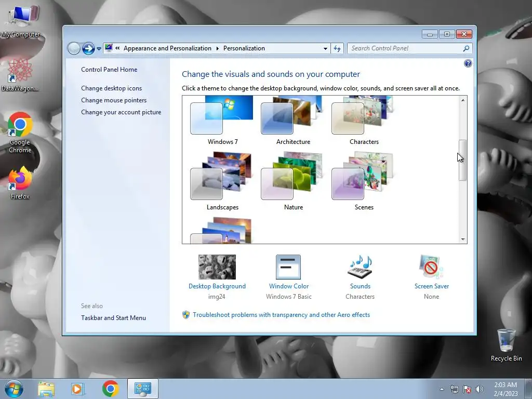
Task: Click Appearance and Personalization breadcrumb
Action: coord(168,48)
